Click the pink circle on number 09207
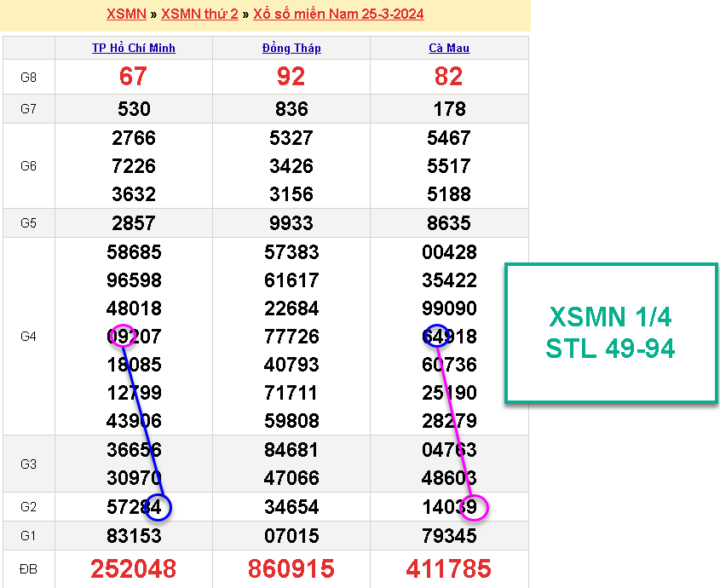Viewport: 720px width, 588px height. (x=122, y=336)
